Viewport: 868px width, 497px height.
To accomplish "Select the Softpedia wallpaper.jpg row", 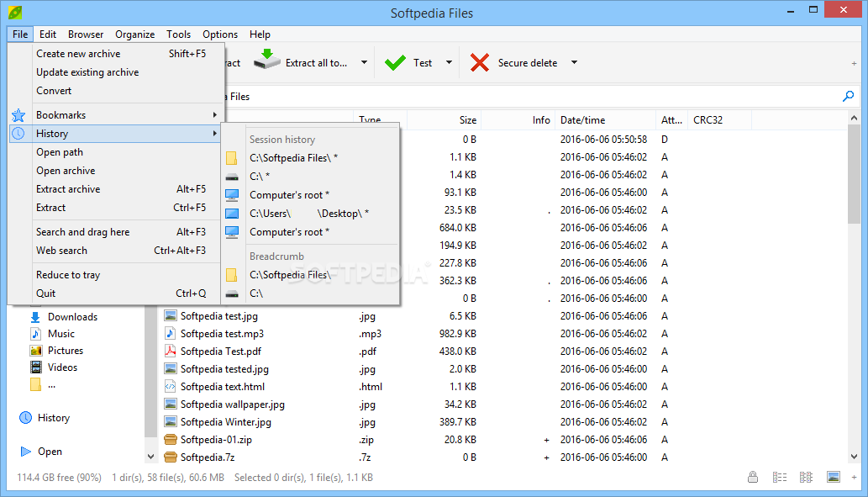I will tap(502, 404).
